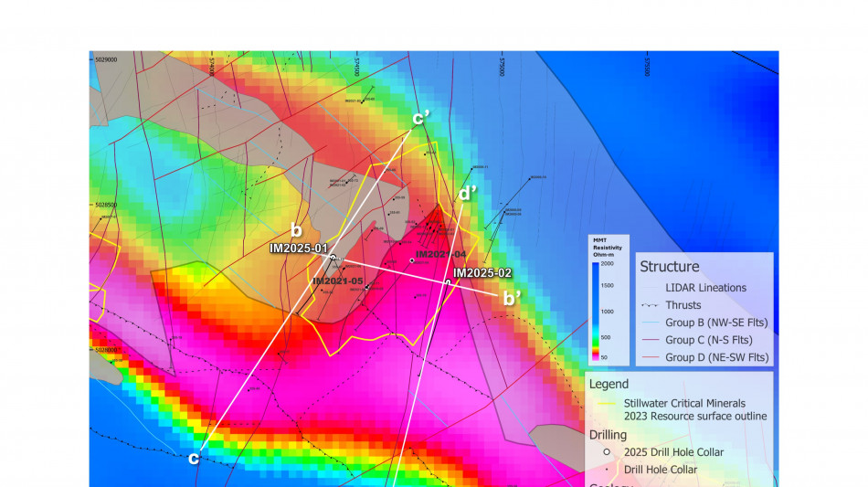
Task: Select the IM2021-05 drill hole collar point
Action: tap(367, 288)
